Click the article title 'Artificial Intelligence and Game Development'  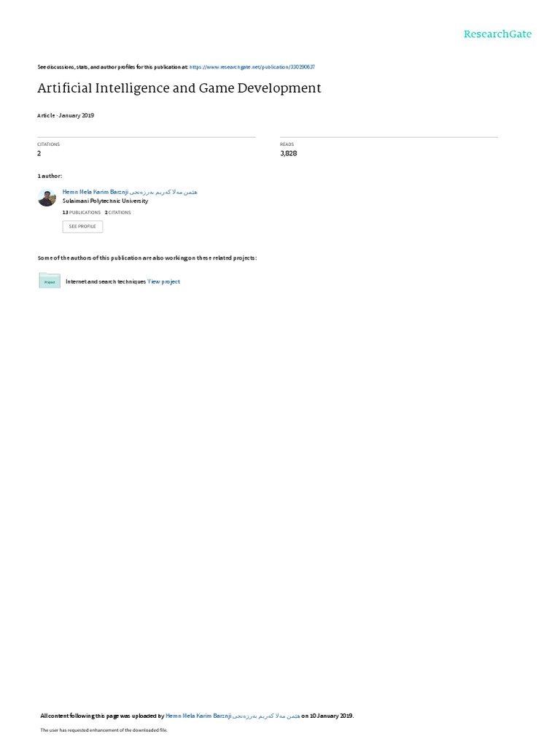[179, 88]
